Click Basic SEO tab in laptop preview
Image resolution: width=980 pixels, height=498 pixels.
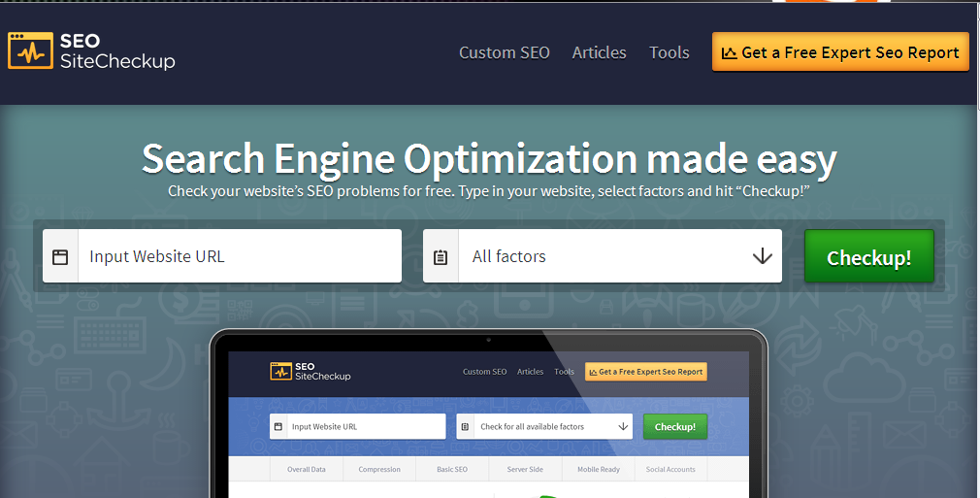click(x=452, y=469)
